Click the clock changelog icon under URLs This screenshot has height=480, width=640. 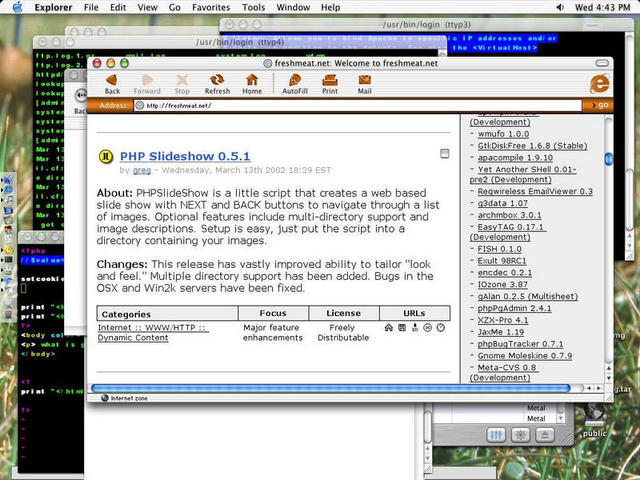point(440,327)
